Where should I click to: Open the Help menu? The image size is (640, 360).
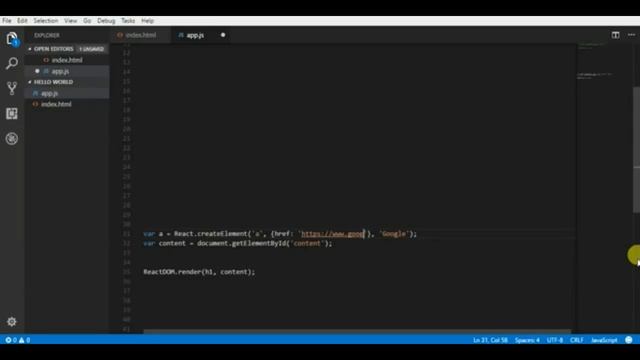[147, 21]
